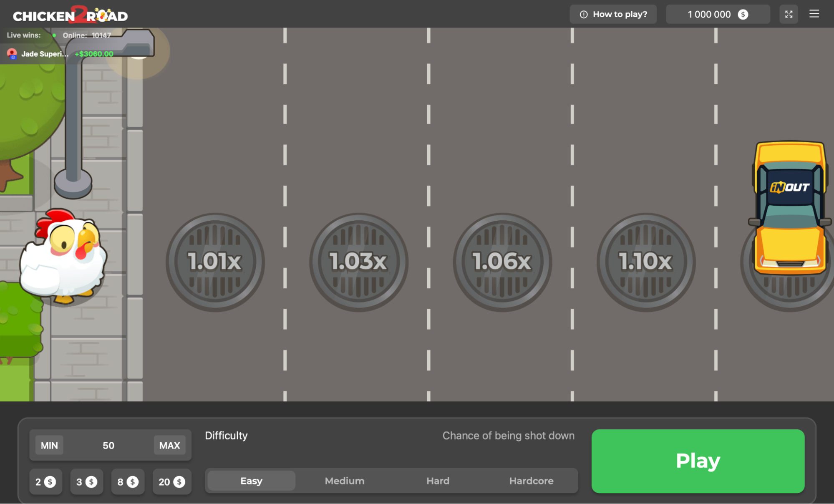Start the game with Play button
Image resolution: width=834 pixels, height=504 pixels.
click(698, 461)
